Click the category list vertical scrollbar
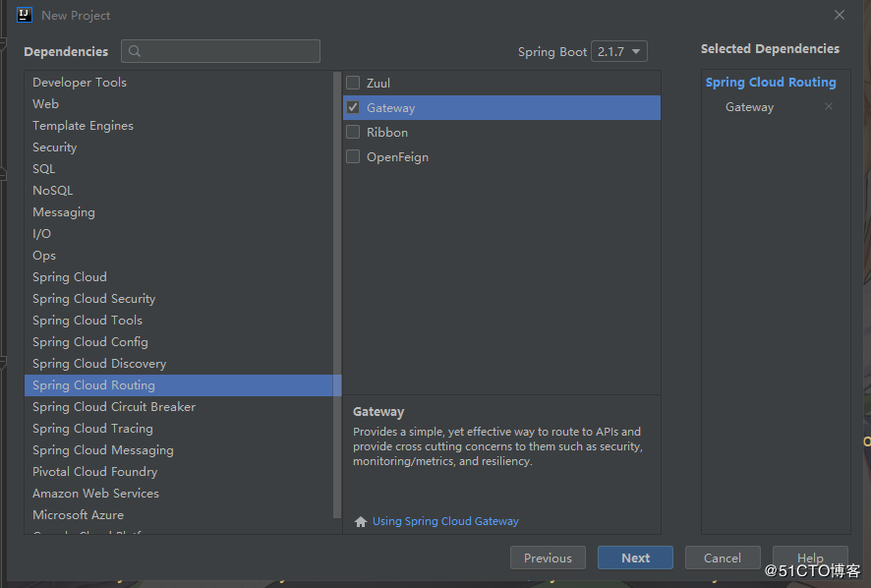Image resolution: width=871 pixels, height=588 pixels. click(x=337, y=295)
